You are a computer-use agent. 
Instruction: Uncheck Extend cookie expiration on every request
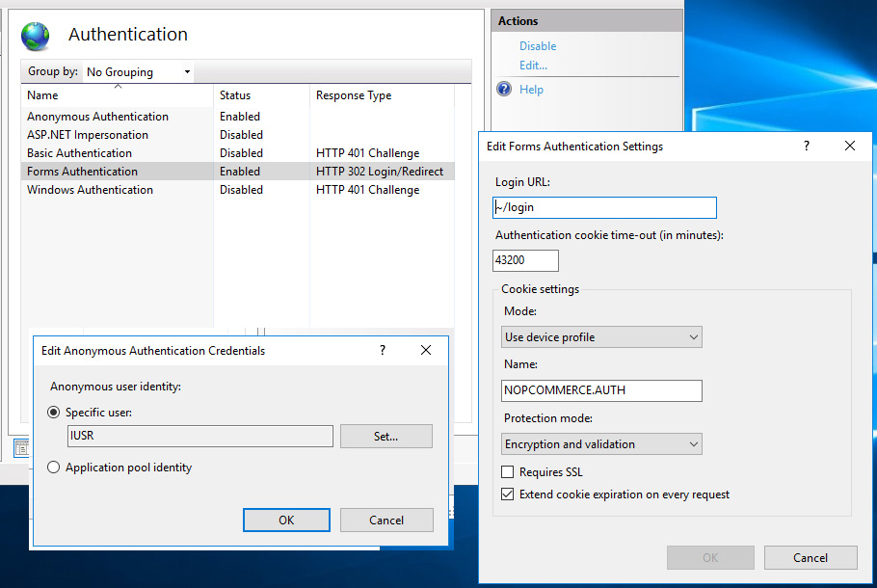pos(508,494)
